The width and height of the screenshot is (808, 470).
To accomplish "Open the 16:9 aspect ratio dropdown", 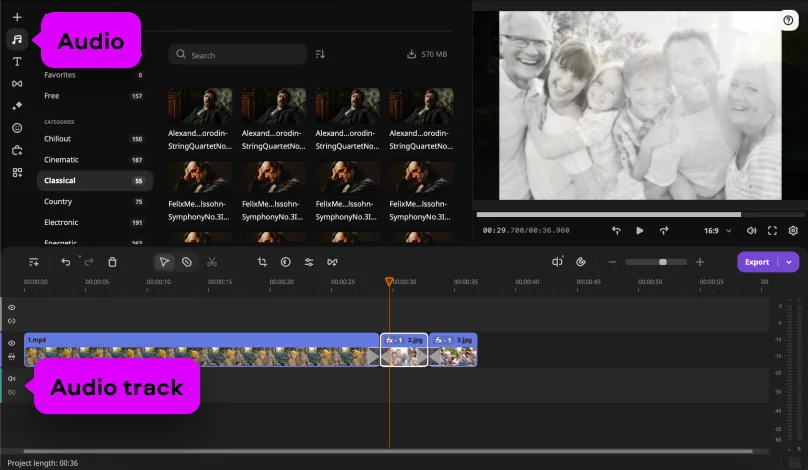I will tap(717, 230).
